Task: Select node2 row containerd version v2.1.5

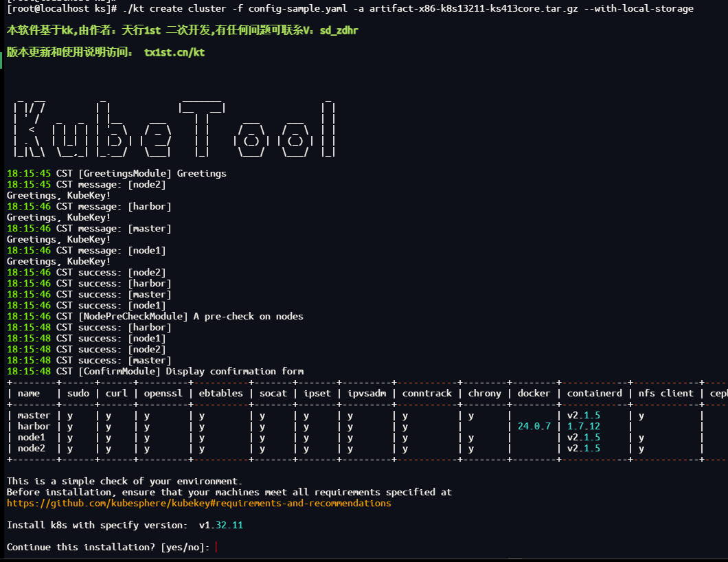Action: pyautogui.click(x=584, y=449)
